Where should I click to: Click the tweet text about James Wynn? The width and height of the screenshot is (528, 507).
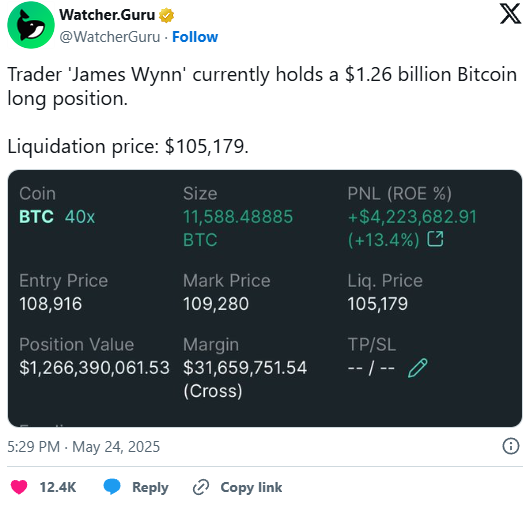click(x=262, y=87)
